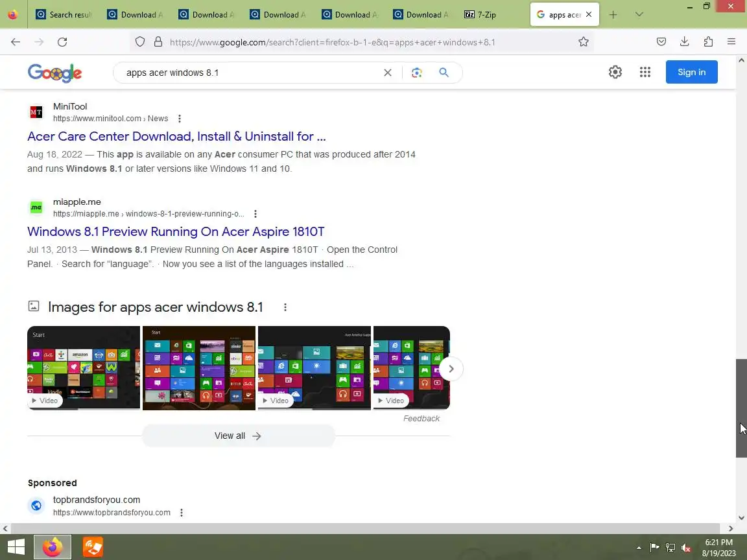The width and height of the screenshot is (747, 560).
Task: Click the browser address bar URL
Action: pyautogui.click(x=332, y=42)
